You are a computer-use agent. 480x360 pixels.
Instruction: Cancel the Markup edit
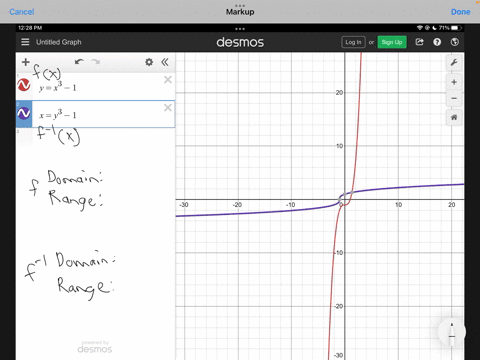coord(22,12)
